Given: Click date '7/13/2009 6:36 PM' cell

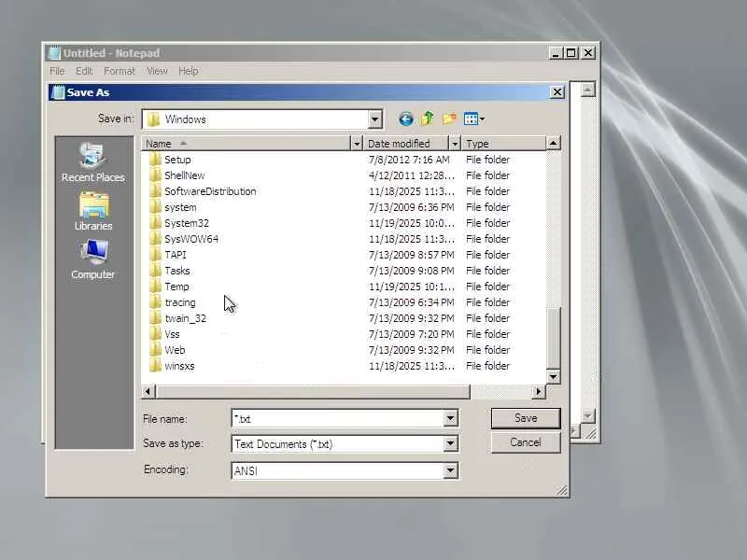Looking at the screenshot, I should [411, 207].
